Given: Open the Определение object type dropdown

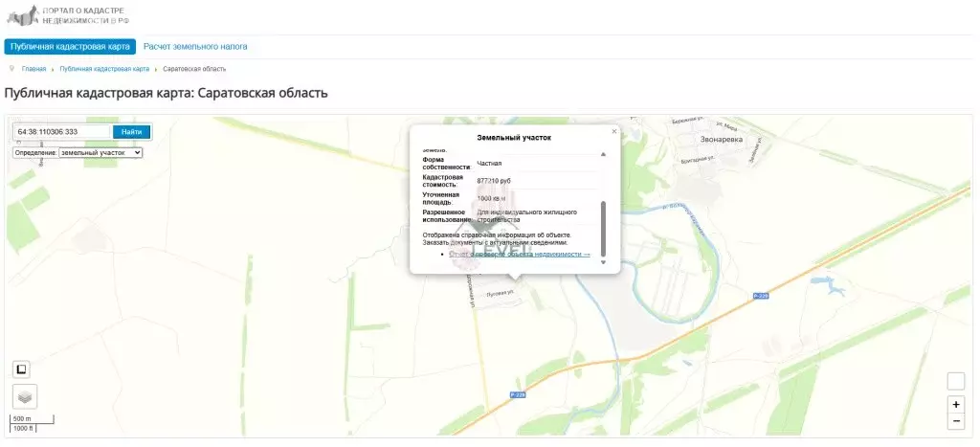Looking at the screenshot, I should pos(100,152).
